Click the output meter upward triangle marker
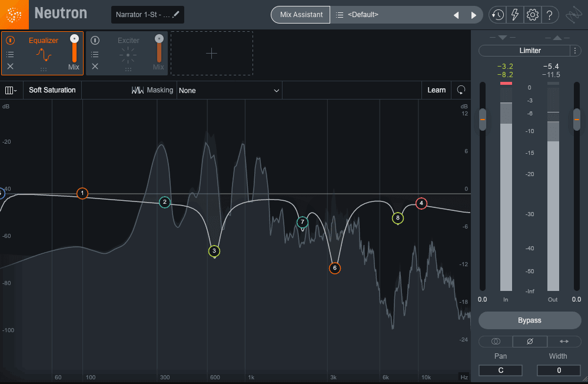Viewport: 588px width, 384px height. click(x=557, y=38)
